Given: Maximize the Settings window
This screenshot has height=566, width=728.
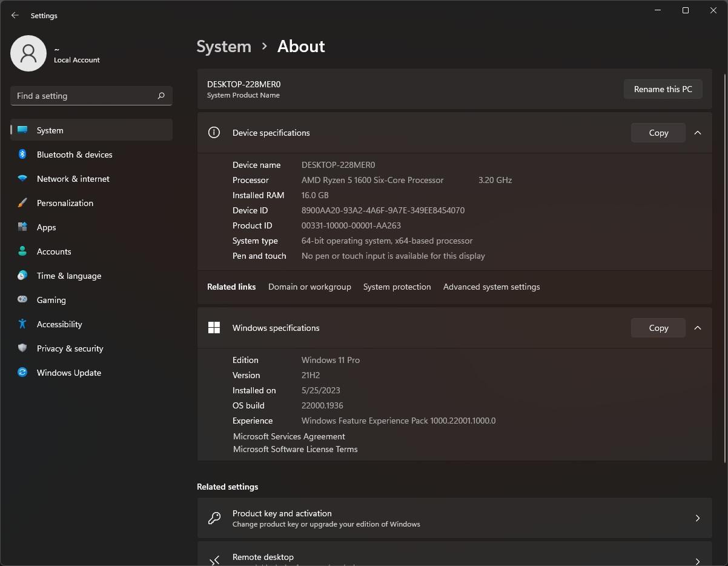Looking at the screenshot, I should [x=686, y=10].
